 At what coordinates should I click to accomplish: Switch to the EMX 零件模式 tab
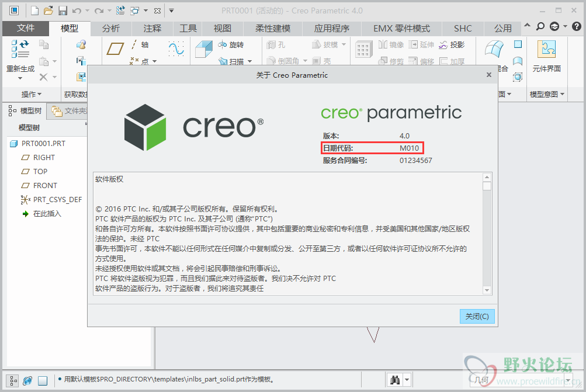click(x=402, y=29)
